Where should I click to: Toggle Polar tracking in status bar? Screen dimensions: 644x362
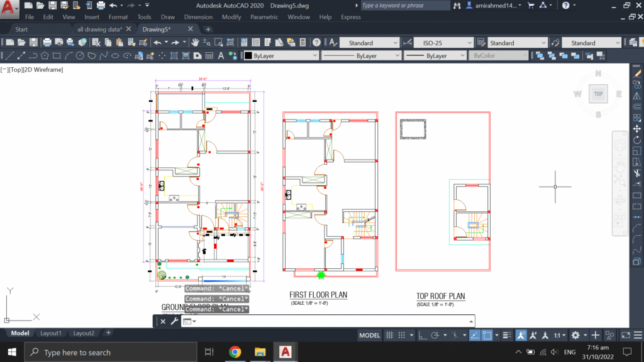coord(435,336)
